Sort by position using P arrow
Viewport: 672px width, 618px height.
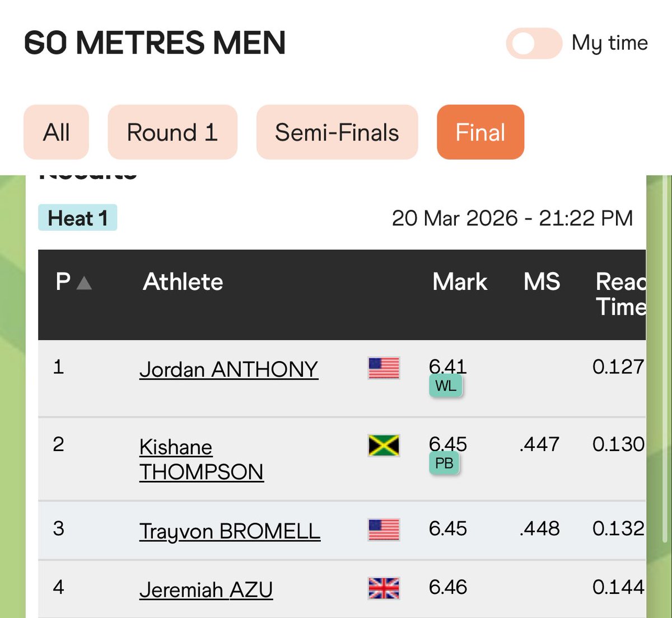point(83,283)
